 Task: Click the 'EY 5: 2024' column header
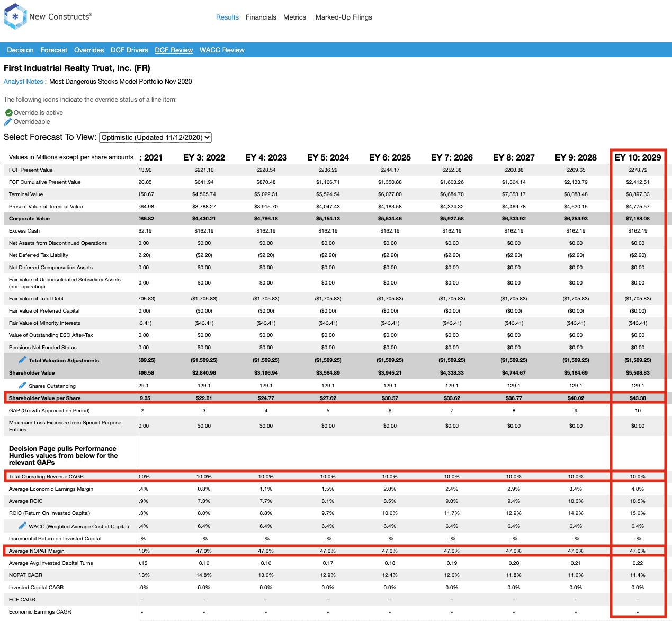click(328, 157)
